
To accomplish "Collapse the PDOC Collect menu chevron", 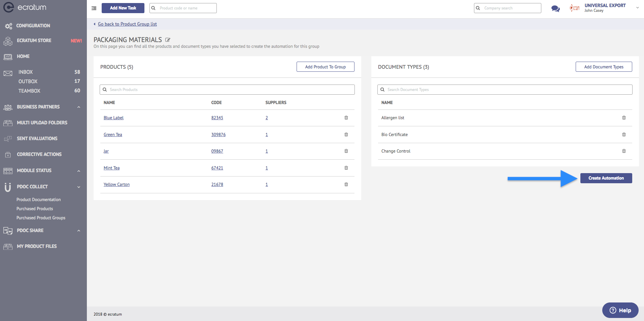I will tap(79, 187).
